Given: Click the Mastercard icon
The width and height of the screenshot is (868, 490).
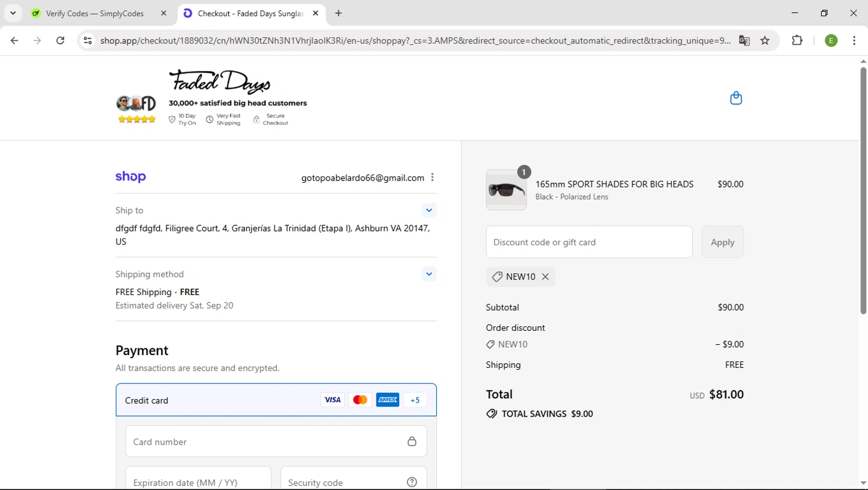Looking at the screenshot, I should (x=360, y=400).
